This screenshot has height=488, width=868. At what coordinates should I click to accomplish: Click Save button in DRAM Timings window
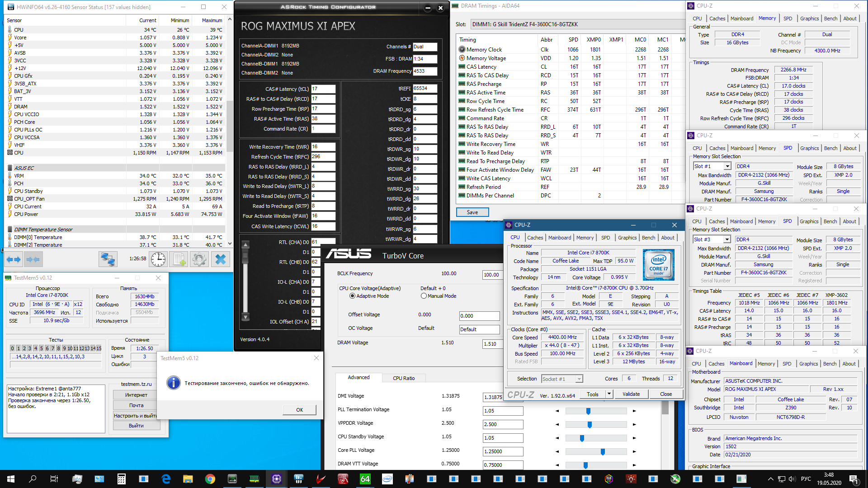[472, 212]
